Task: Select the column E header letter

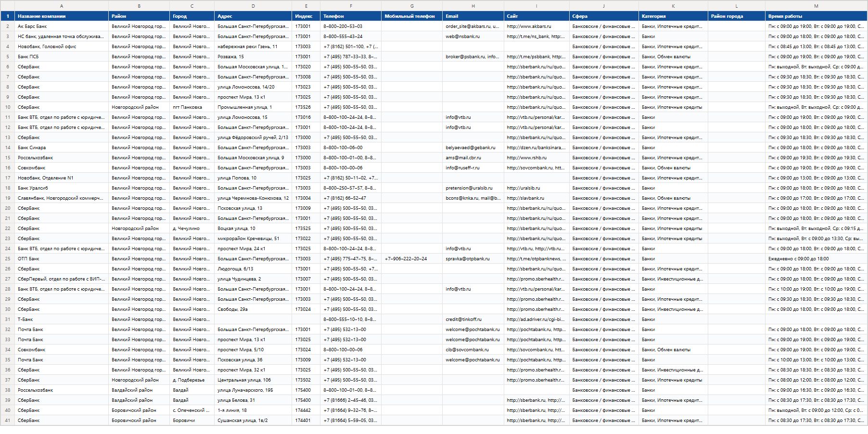Action: click(306, 6)
